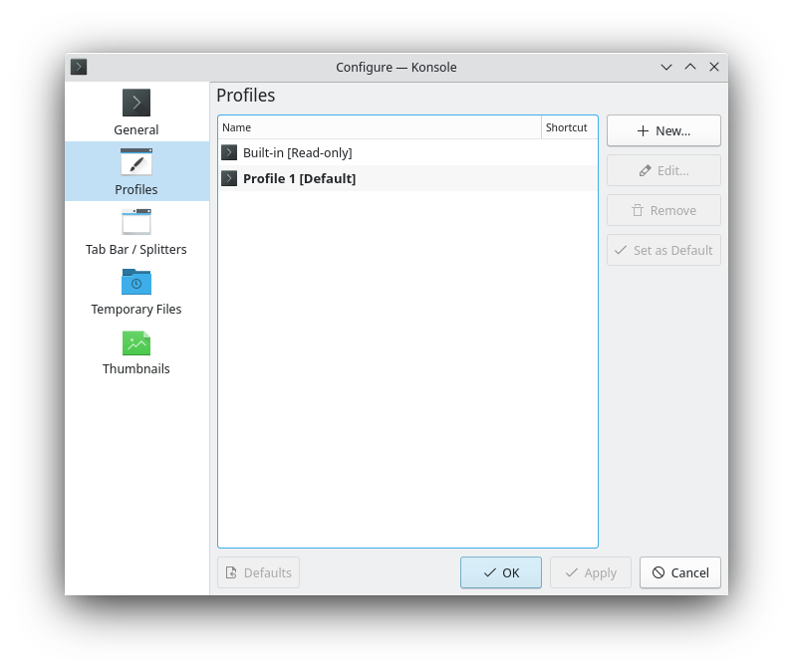Select the Temporary Files label
This screenshot has height=672, width=793.
click(136, 309)
